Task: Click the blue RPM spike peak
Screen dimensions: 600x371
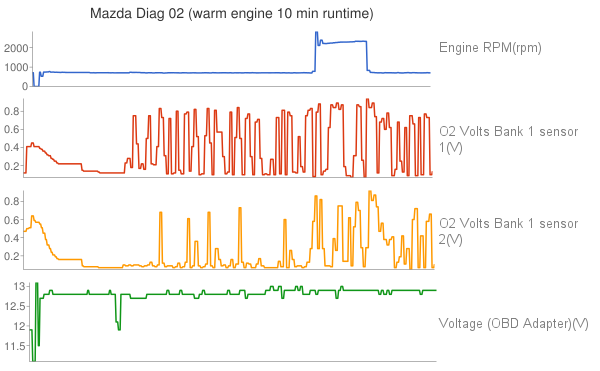Action: (316, 33)
